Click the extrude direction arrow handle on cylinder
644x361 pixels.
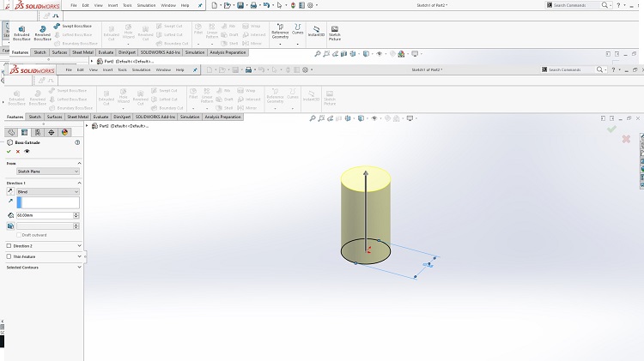366,172
